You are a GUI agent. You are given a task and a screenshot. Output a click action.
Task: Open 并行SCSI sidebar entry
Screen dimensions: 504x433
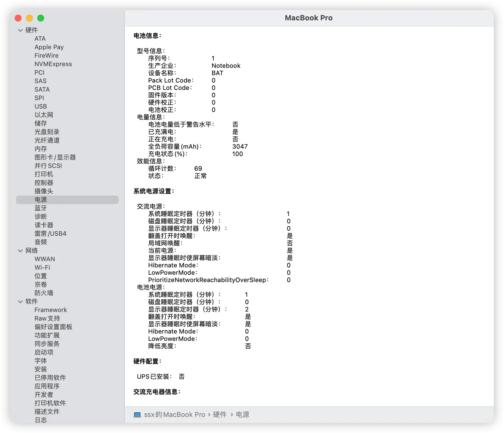tap(48, 166)
